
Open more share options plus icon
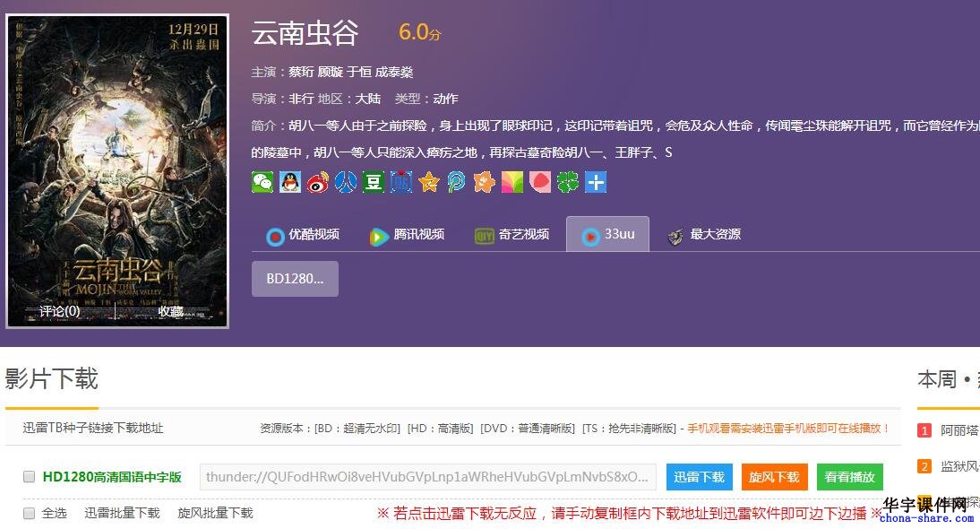pyautogui.click(x=596, y=182)
